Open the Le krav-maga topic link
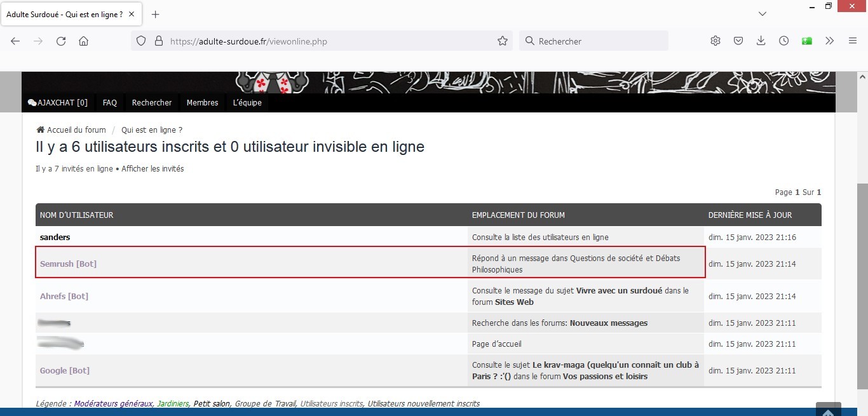This screenshot has height=416, width=868. (585, 370)
